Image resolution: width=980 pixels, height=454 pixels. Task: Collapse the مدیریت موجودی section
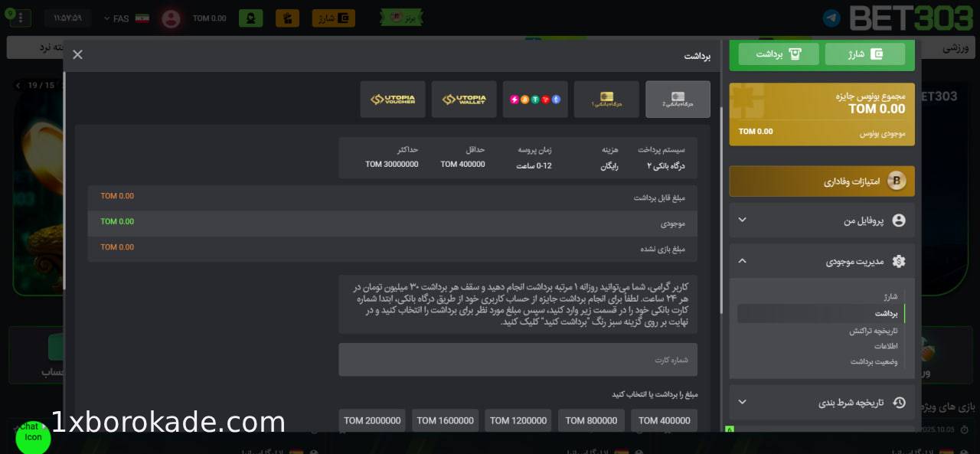[822, 261]
